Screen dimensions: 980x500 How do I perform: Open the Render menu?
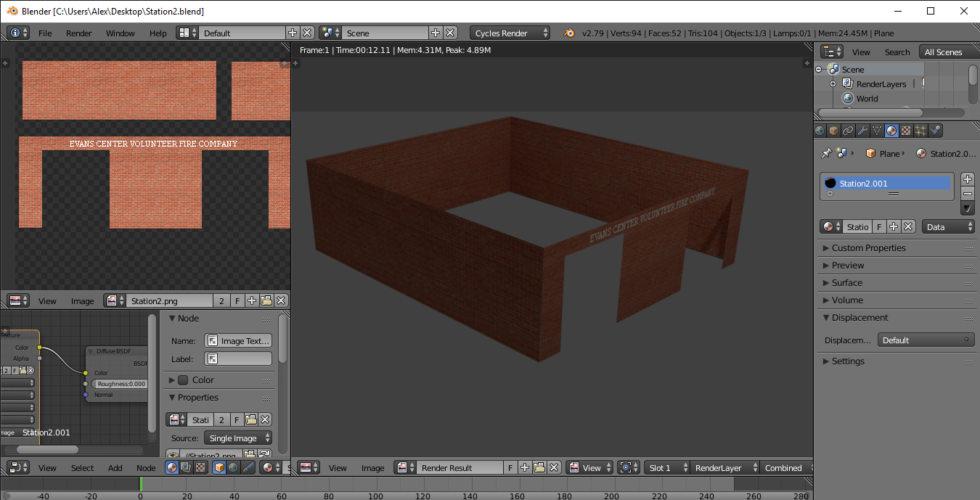(x=79, y=33)
